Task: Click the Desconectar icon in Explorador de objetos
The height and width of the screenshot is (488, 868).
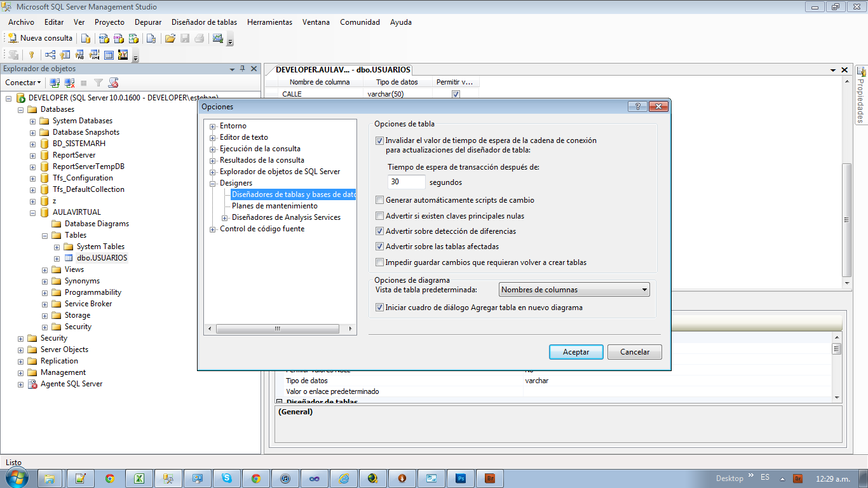Action: coord(69,83)
